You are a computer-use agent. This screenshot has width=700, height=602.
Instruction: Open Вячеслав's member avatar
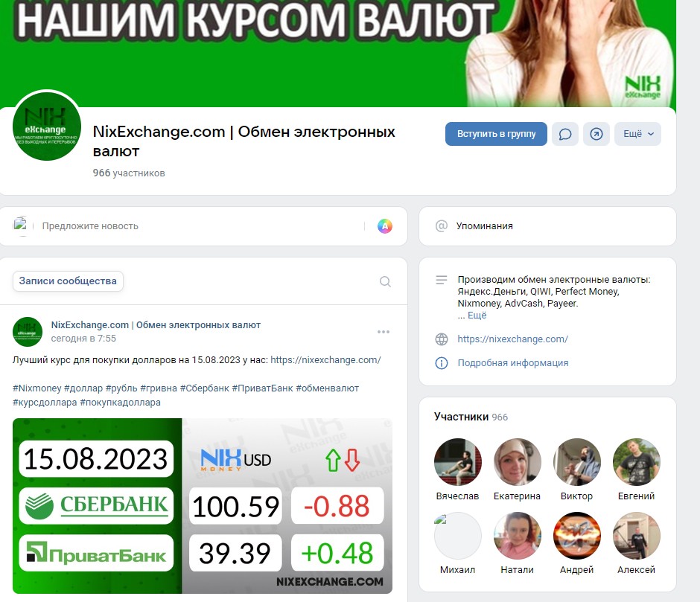point(457,462)
